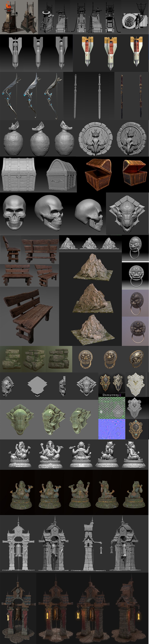Image resolution: width=149 pixels, height=644 pixels.
Task: Open the glowing bow renders panel
Action: click(32, 96)
